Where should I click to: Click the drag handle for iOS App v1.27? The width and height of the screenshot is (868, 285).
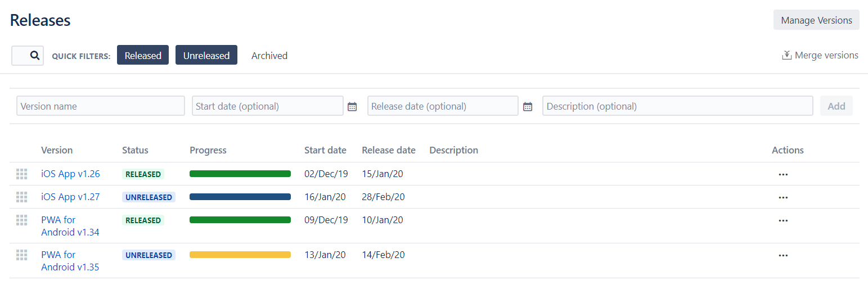(x=22, y=197)
